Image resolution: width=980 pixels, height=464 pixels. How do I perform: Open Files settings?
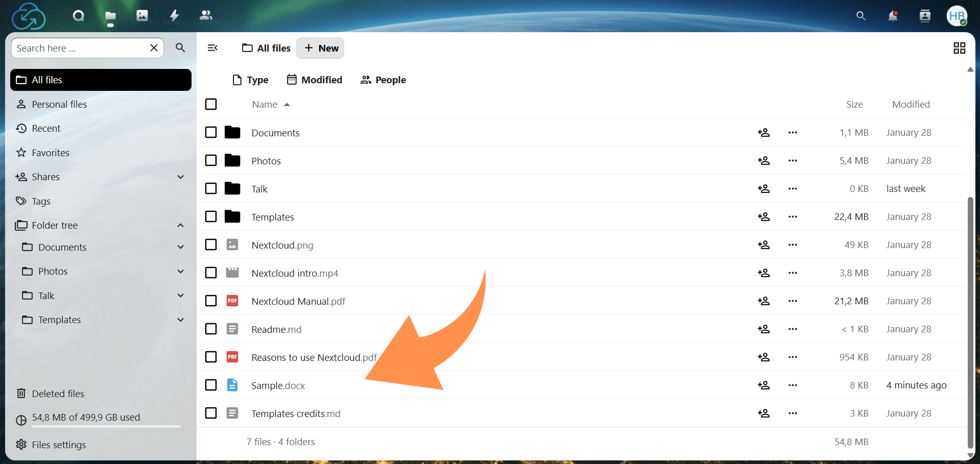point(58,445)
